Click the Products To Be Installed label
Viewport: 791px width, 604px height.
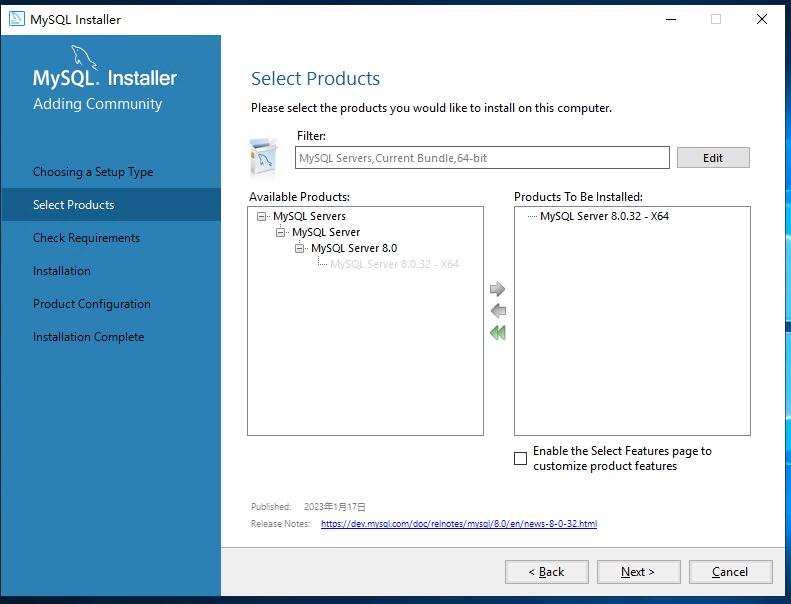point(578,197)
